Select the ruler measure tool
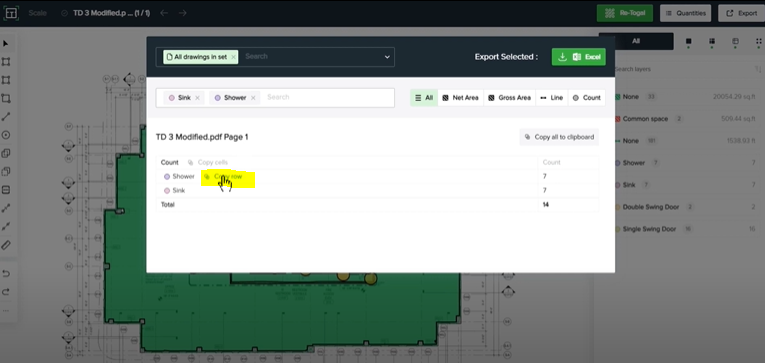Screen dimensions: 765x363 coord(6,245)
